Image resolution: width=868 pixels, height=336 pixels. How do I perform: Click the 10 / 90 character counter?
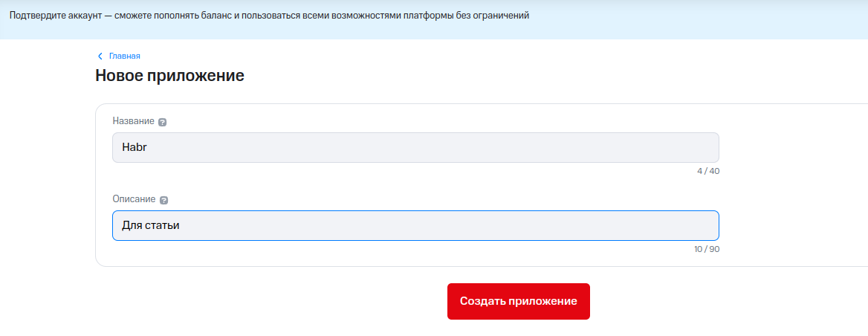coord(707,249)
